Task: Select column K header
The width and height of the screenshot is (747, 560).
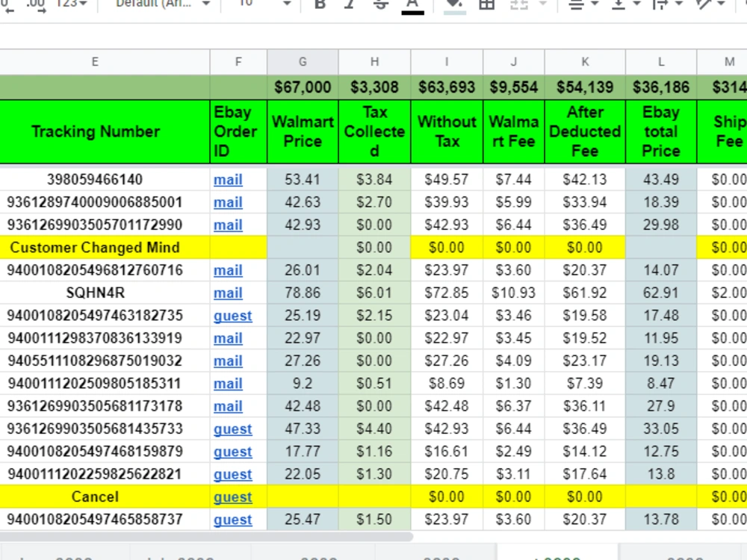Action: point(585,62)
